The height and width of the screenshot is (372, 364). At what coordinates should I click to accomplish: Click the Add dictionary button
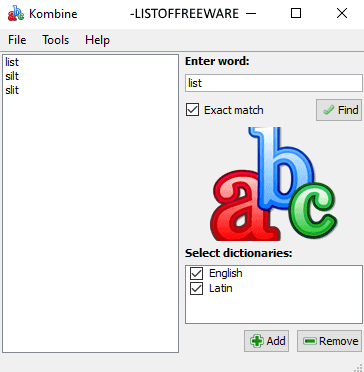tap(267, 341)
